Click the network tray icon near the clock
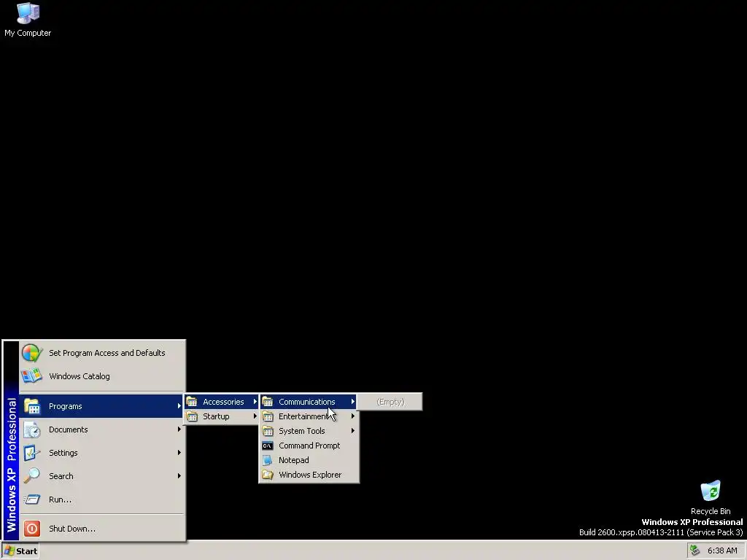This screenshot has height=560, width=747. point(695,551)
